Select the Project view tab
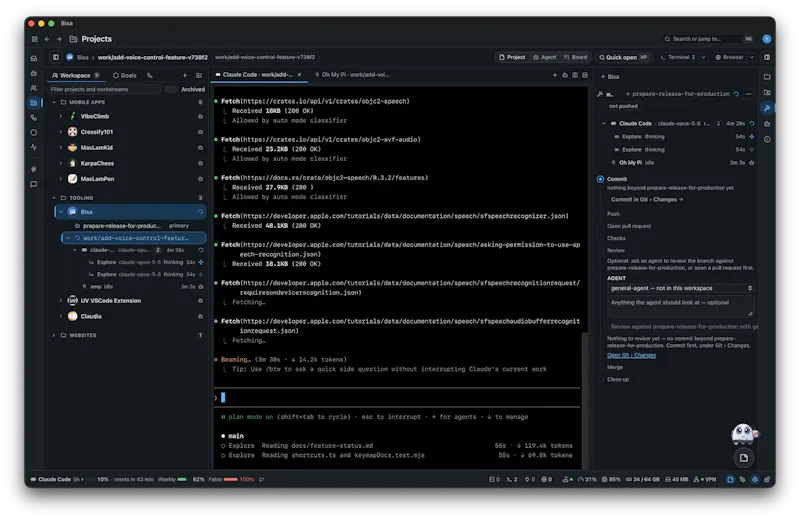800x520 pixels. coord(512,57)
